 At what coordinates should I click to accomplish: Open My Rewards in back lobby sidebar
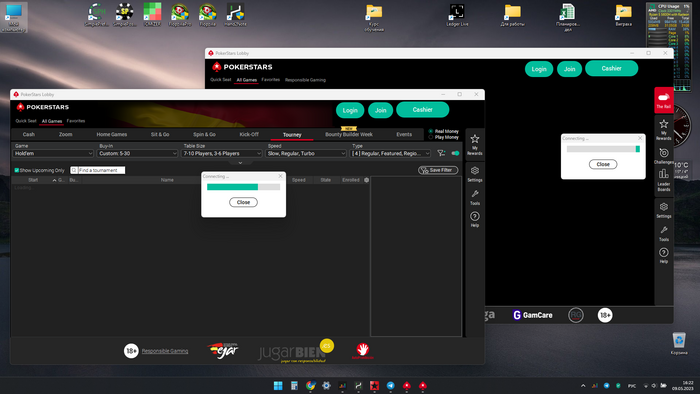[663, 129]
